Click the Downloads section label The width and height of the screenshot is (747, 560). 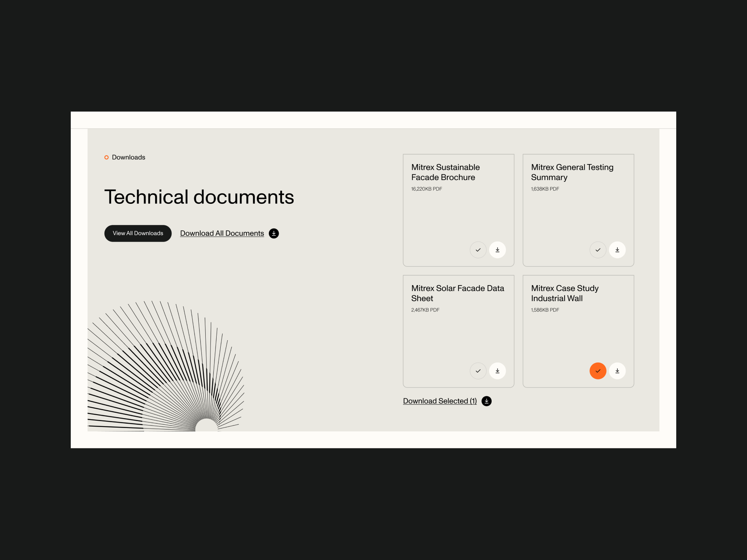tap(128, 157)
